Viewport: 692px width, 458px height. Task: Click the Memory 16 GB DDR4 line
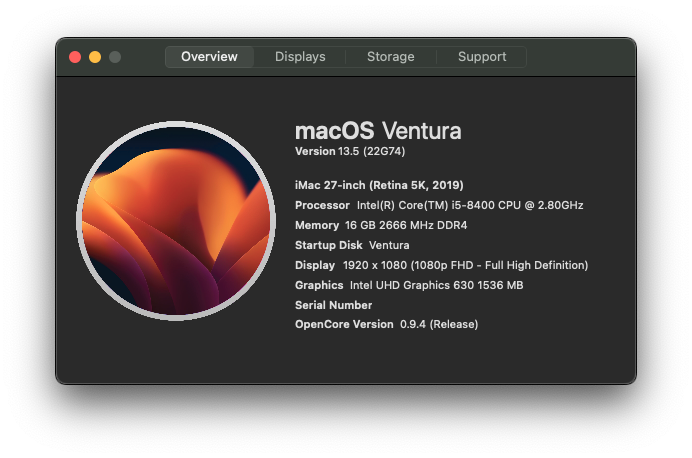click(x=381, y=225)
